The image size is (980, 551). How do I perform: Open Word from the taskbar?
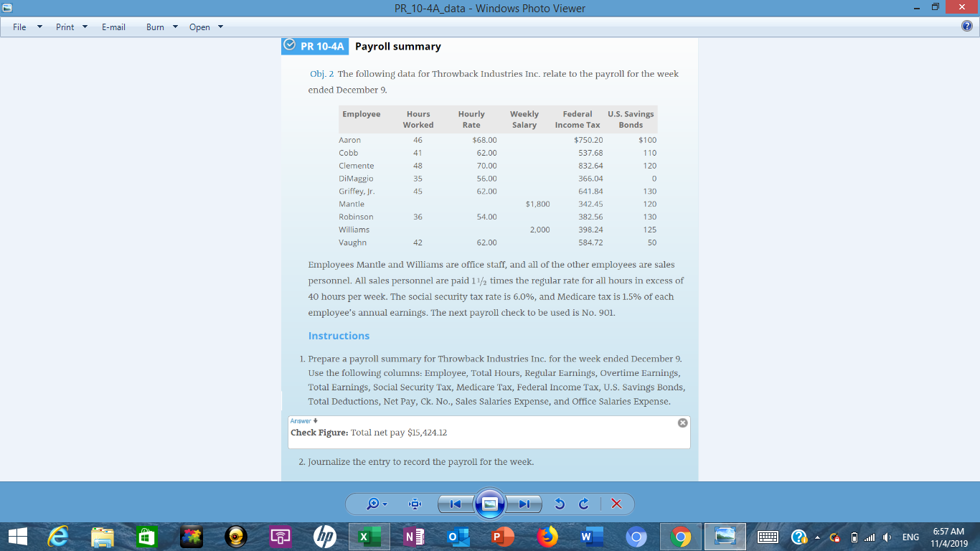[591, 537]
